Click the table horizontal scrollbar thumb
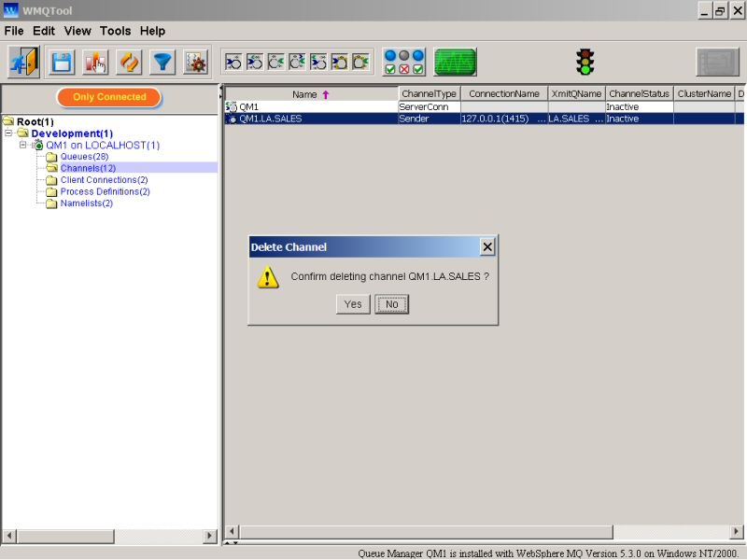The width and height of the screenshot is (747, 560). 426,531
